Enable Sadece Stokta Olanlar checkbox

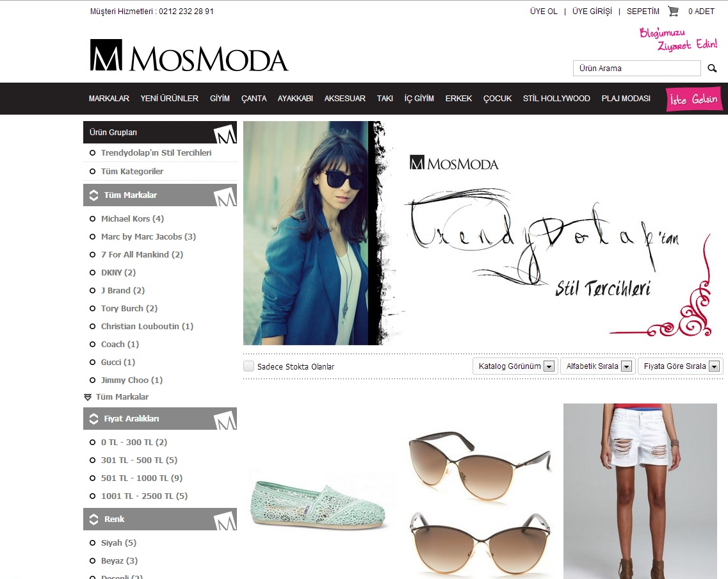[x=249, y=366]
